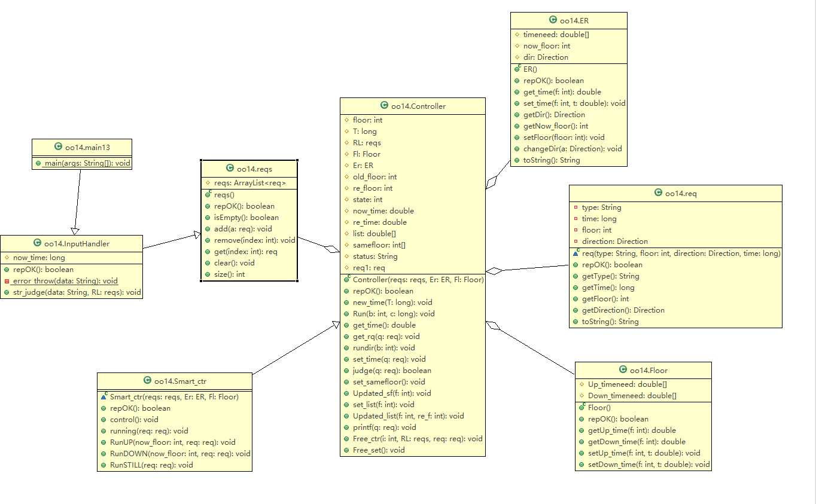The width and height of the screenshot is (816, 504).
Task: Select reqs: ArrayList<req> field
Action: [250, 183]
